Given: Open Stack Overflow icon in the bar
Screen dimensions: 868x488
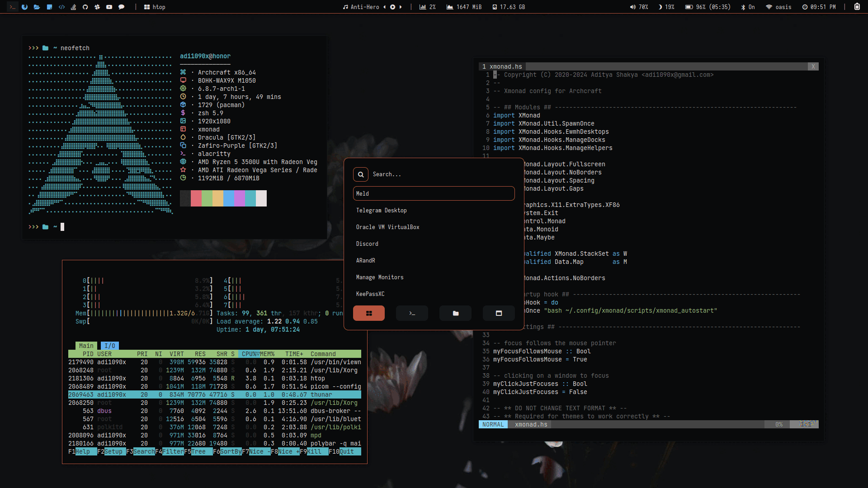Looking at the screenshot, I should coord(73,7).
